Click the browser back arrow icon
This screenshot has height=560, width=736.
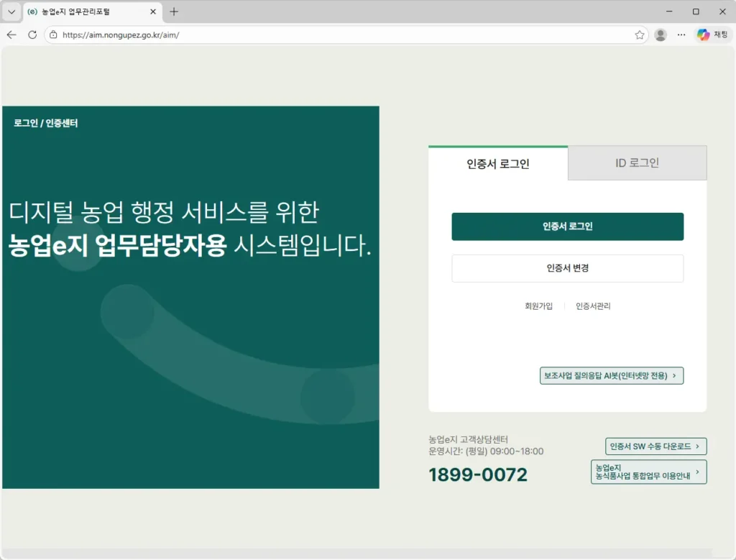click(x=11, y=34)
